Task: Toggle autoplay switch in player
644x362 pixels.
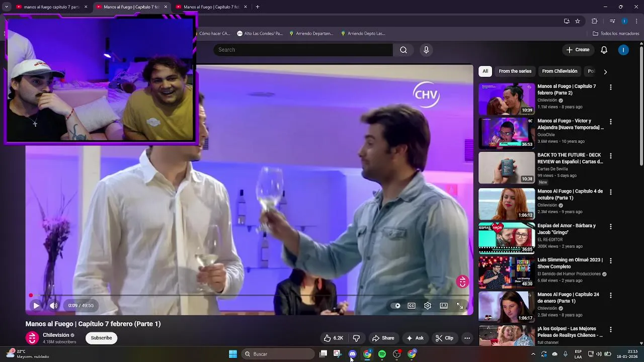Action: [397, 305]
